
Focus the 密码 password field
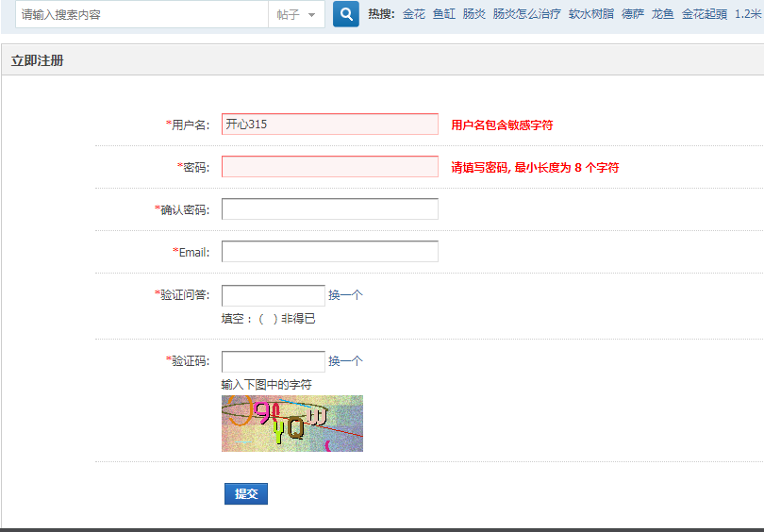point(330,167)
